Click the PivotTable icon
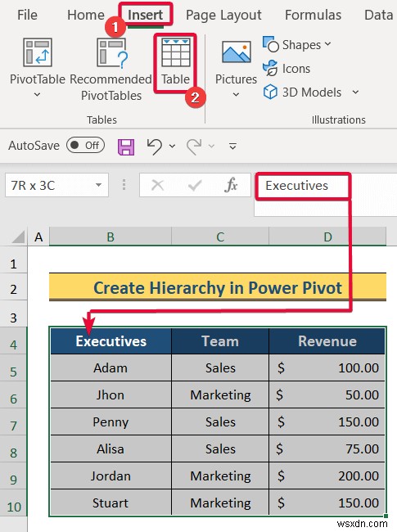Viewport: 397px width, 532px height. (x=38, y=52)
